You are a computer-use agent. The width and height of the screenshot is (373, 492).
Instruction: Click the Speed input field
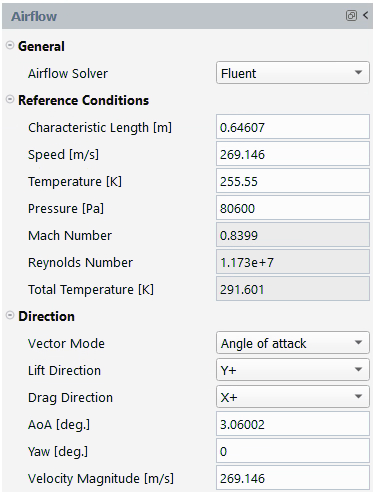tap(293, 154)
